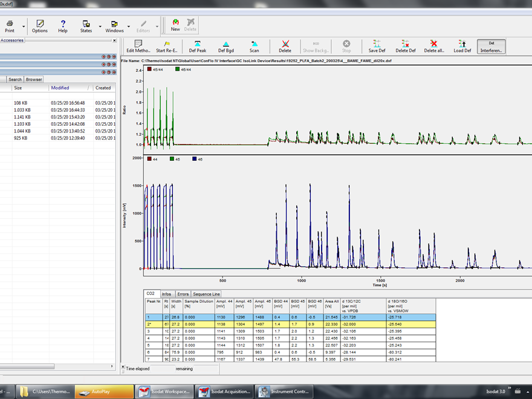Viewport: 532px width, 399px height.
Task: Click the Time elapsed field
Action: [163, 368]
